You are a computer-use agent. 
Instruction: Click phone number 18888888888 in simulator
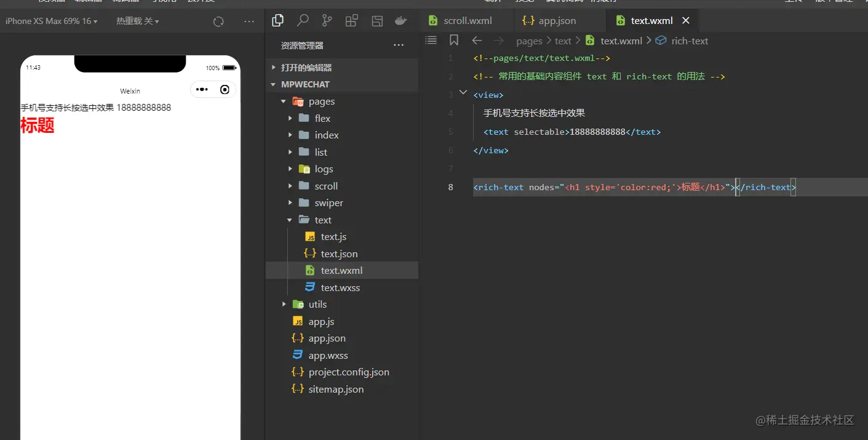coord(143,108)
